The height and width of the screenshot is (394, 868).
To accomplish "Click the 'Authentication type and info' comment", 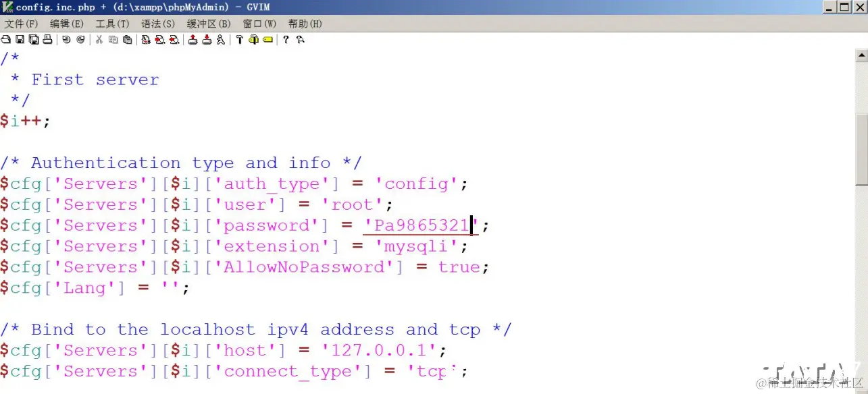I will tap(180, 163).
